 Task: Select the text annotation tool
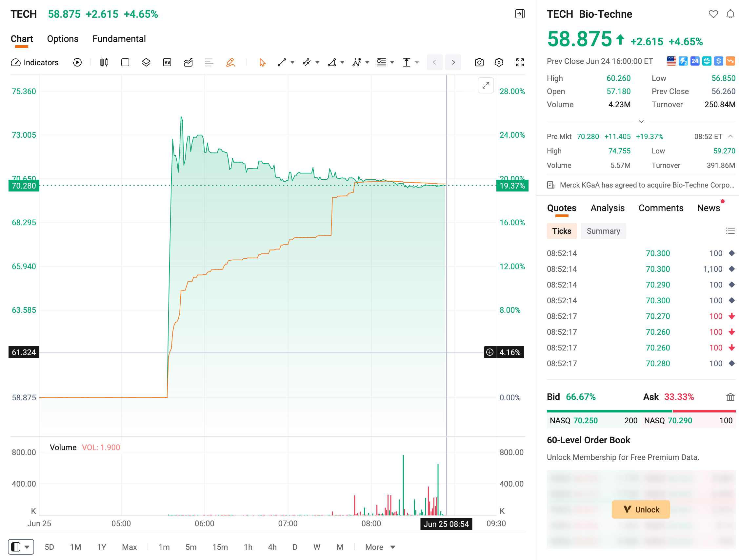382,63
